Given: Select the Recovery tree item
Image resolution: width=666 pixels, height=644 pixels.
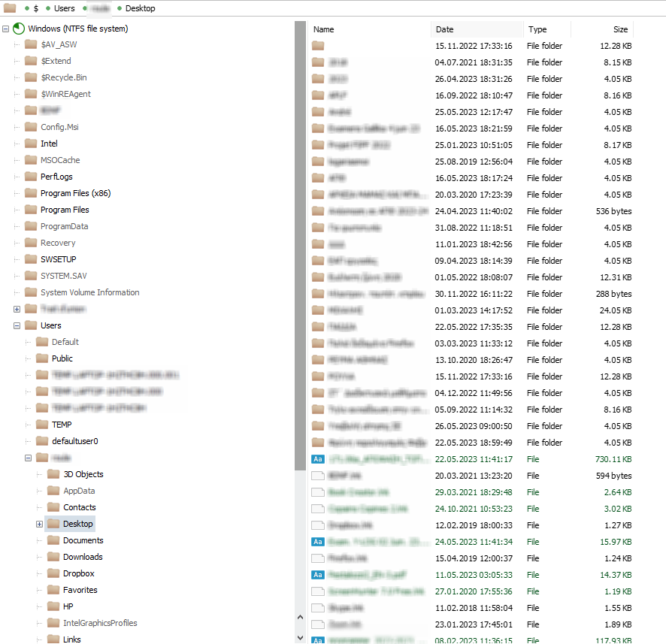Looking at the screenshot, I should pyautogui.click(x=58, y=243).
